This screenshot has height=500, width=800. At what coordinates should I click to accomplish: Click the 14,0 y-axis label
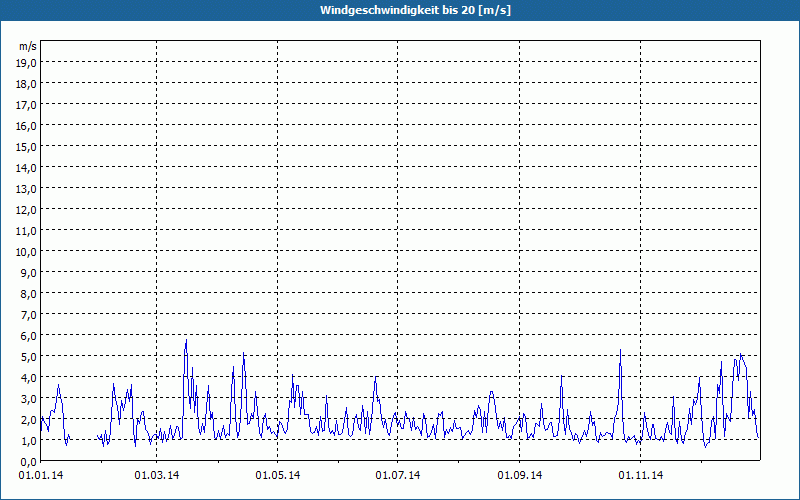tap(27, 168)
